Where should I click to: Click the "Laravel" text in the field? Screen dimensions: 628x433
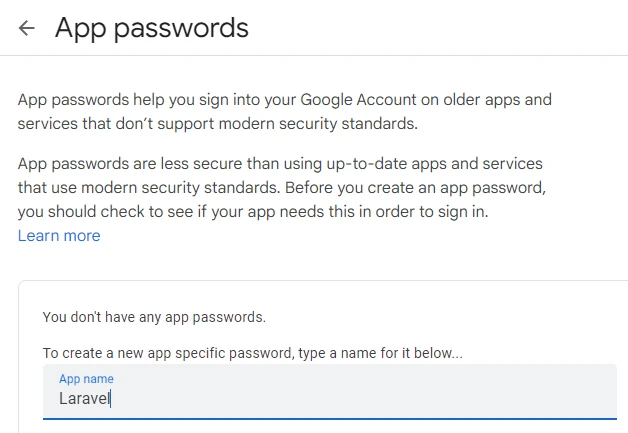point(84,398)
